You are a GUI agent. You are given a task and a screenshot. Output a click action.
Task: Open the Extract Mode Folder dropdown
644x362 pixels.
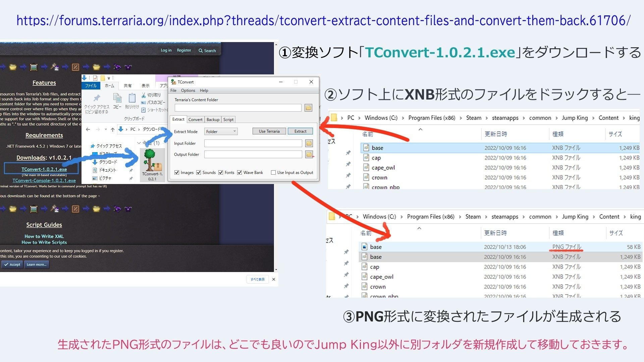click(x=221, y=131)
